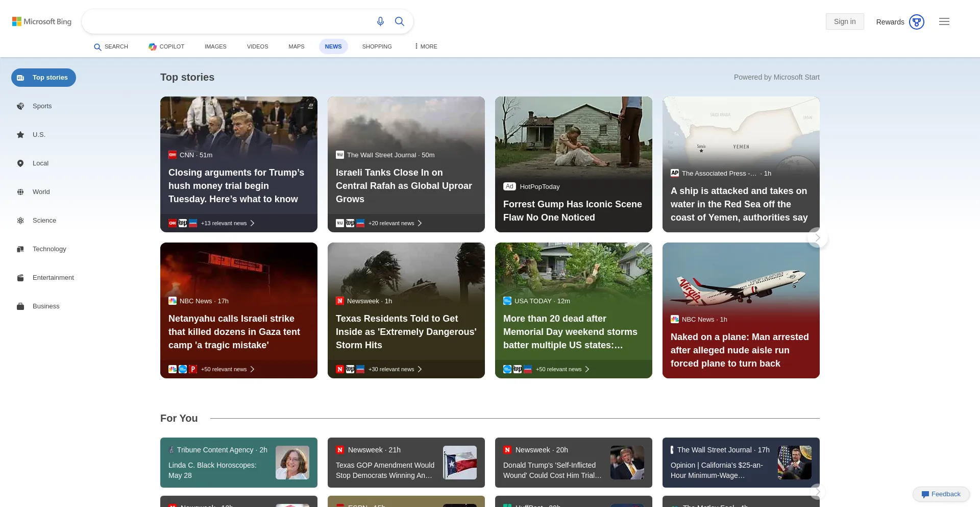Open ship attacked in Red Sea headline
This screenshot has height=507, width=980.
point(739,204)
